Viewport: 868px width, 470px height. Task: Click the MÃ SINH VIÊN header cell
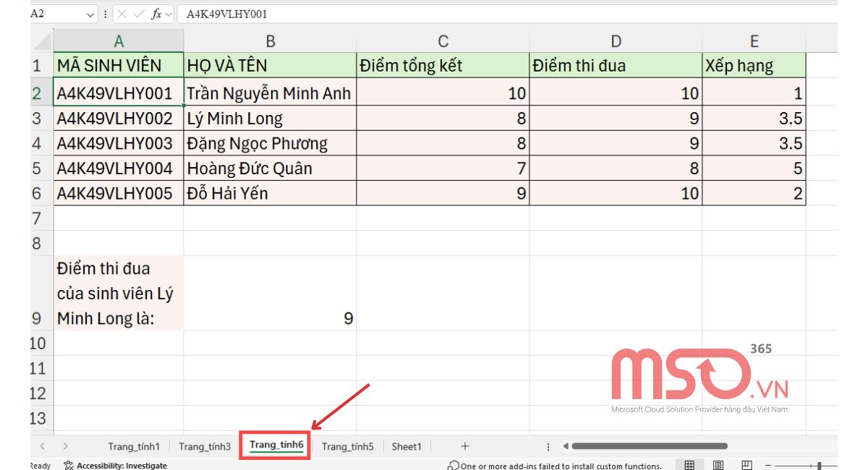click(x=119, y=65)
